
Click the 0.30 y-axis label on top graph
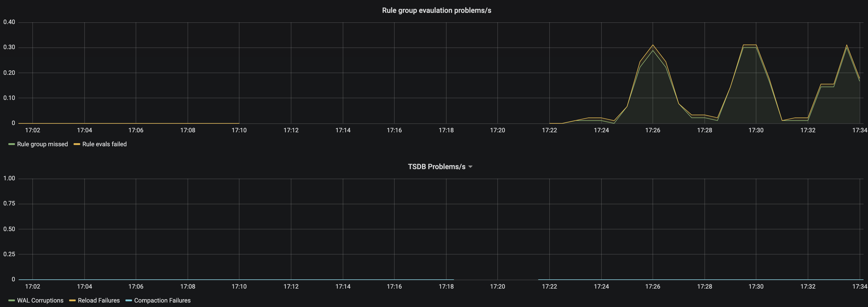click(9, 47)
